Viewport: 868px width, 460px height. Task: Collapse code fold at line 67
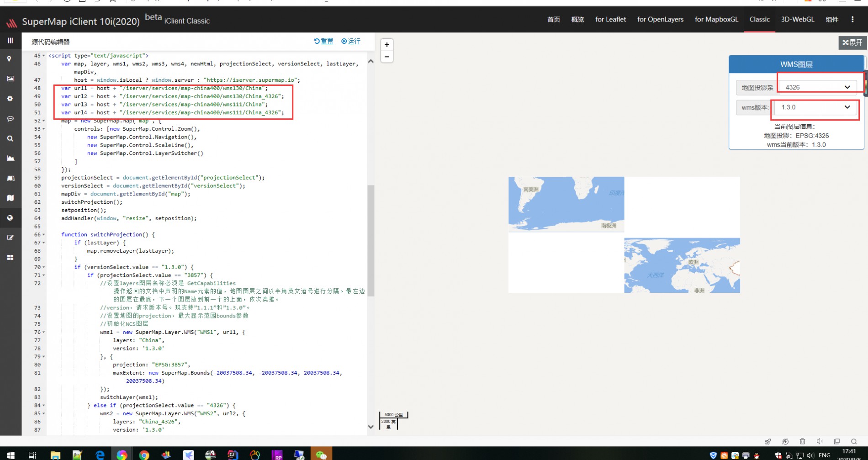click(x=44, y=243)
